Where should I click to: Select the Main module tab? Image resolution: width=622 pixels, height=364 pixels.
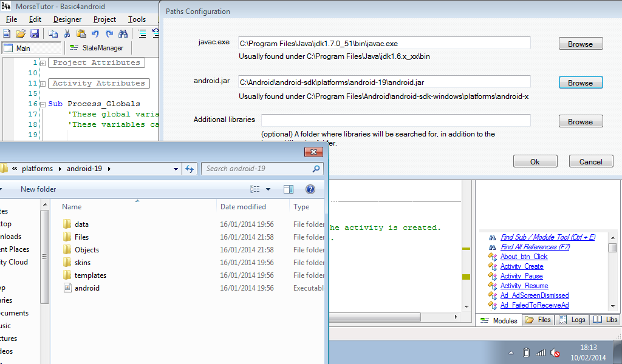32,48
